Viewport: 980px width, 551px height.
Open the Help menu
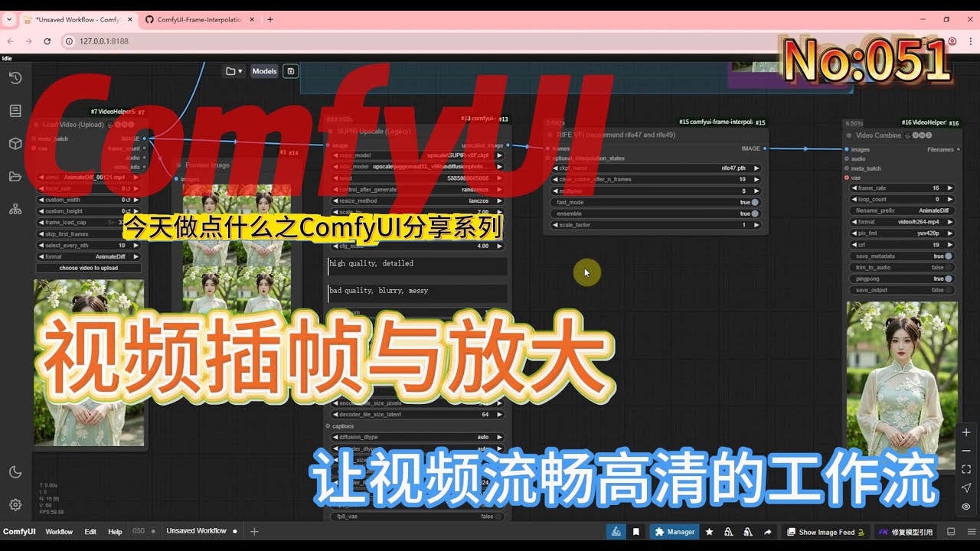coord(115,532)
